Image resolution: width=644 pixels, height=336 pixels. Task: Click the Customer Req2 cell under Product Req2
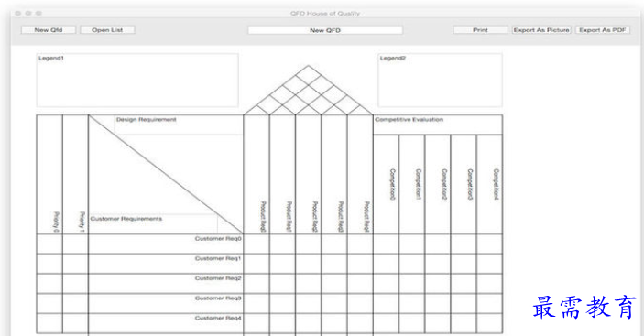point(308,284)
